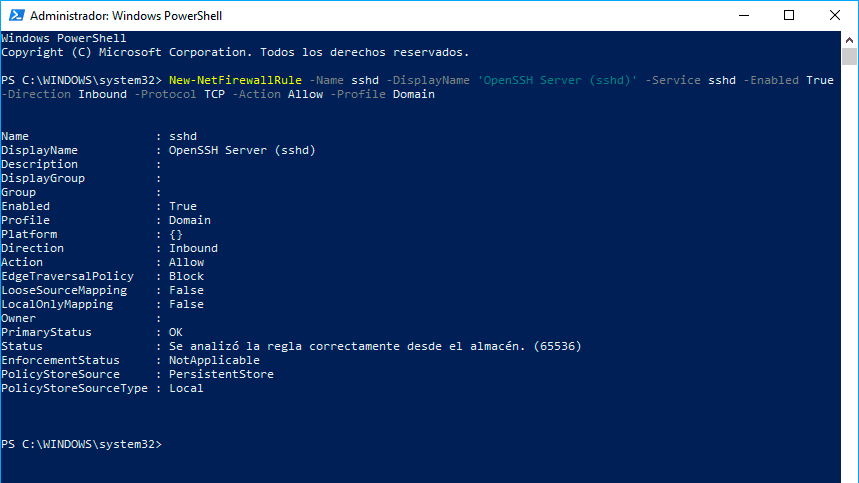Maximize the PowerShell window
The height and width of the screenshot is (483, 859).
pos(789,15)
